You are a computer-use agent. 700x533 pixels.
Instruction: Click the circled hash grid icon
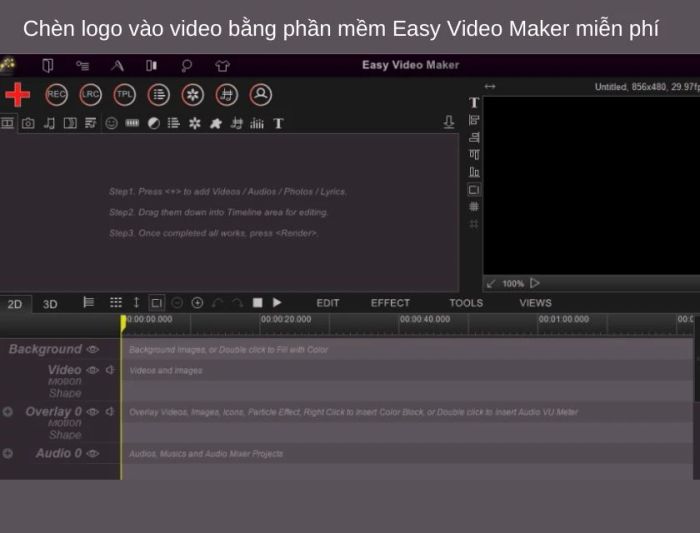coord(226,95)
